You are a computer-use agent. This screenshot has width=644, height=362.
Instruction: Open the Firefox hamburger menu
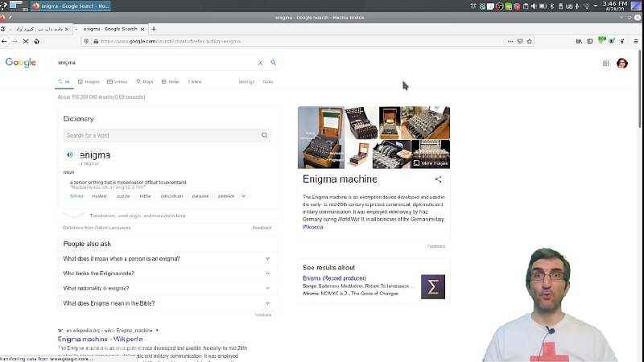[636, 41]
